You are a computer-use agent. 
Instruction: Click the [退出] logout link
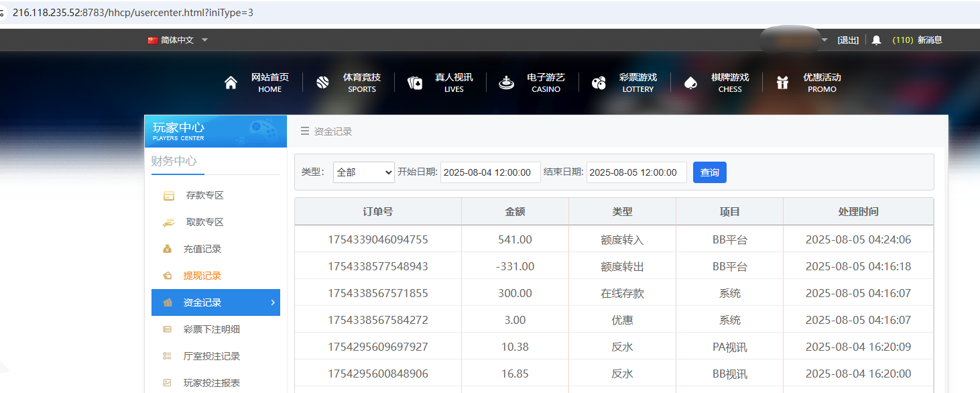[x=848, y=40]
